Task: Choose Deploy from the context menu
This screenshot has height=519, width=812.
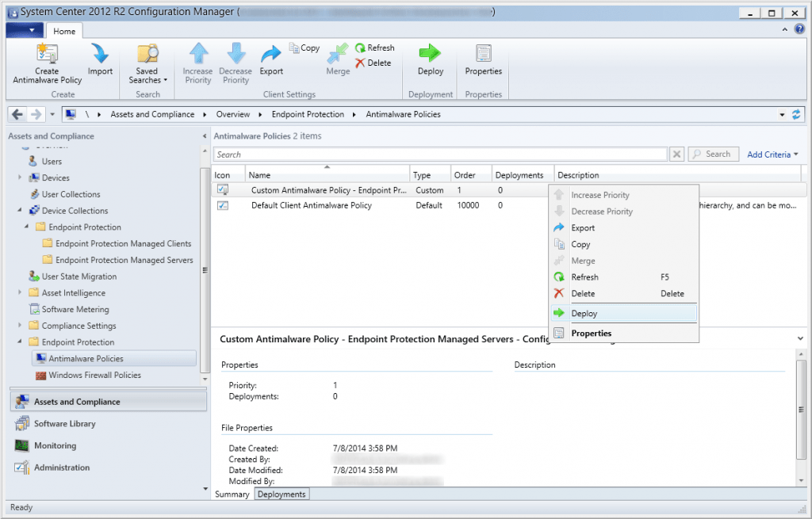Action: 623,313
